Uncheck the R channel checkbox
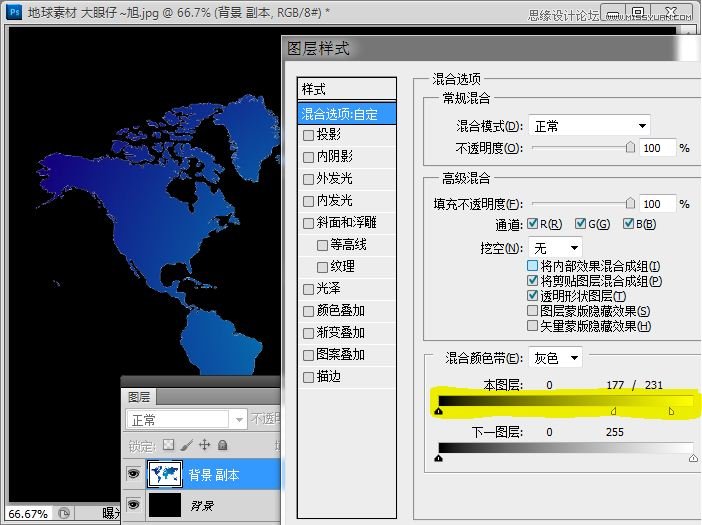This screenshot has height=525, width=702. point(534,224)
